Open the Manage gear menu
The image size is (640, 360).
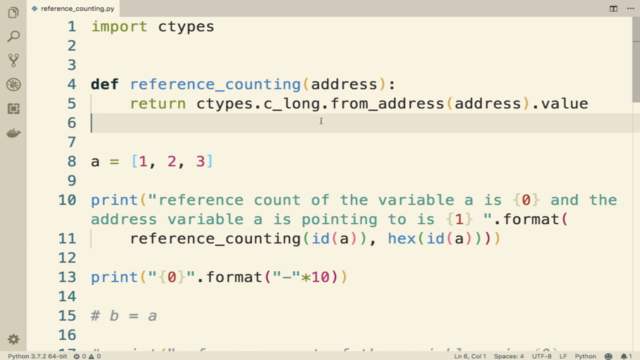(x=13, y=339)
